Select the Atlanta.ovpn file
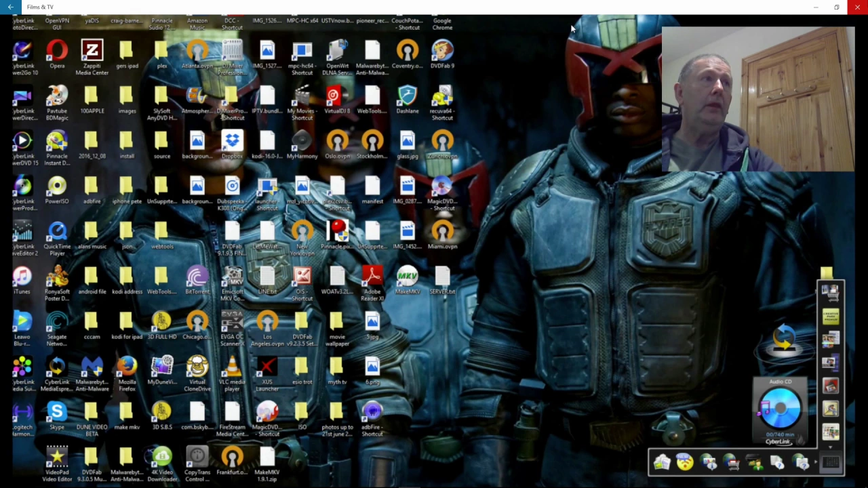Screen dimensions: 868x488 pos(197,54)
